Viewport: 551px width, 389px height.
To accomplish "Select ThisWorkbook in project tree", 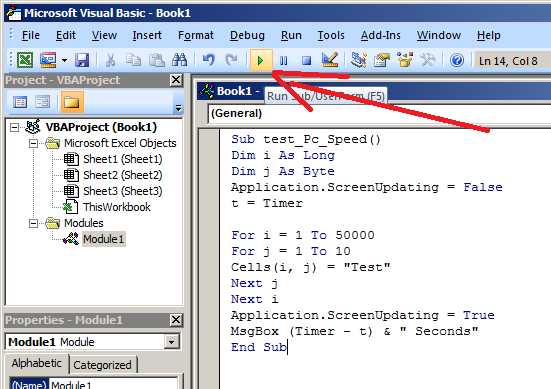I will [x=117, y=207].
